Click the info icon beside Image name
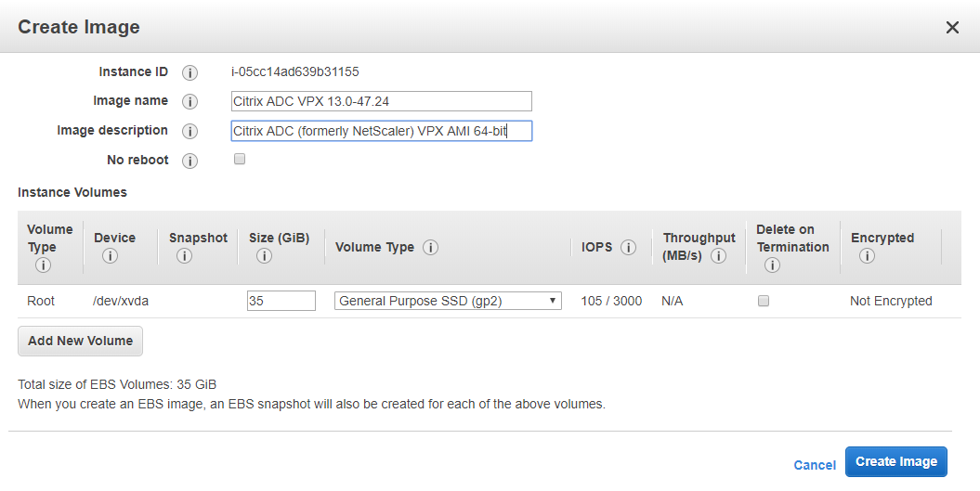This screenshot has height=491, width=980. (189, 102)
